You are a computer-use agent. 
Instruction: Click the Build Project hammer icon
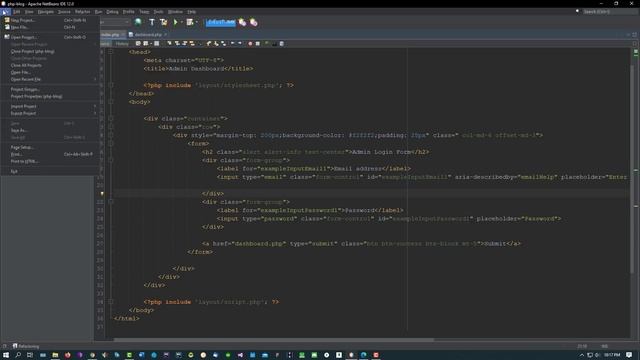click(x=152, y=22)
